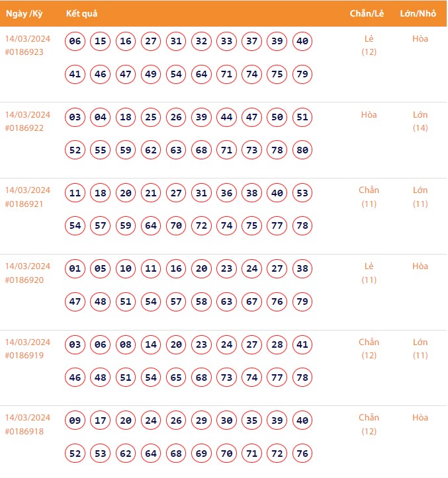Select the "Lớn/Nhỏ" column header
The width and height of the screenshot is (448, 478).
pos(420,14)
